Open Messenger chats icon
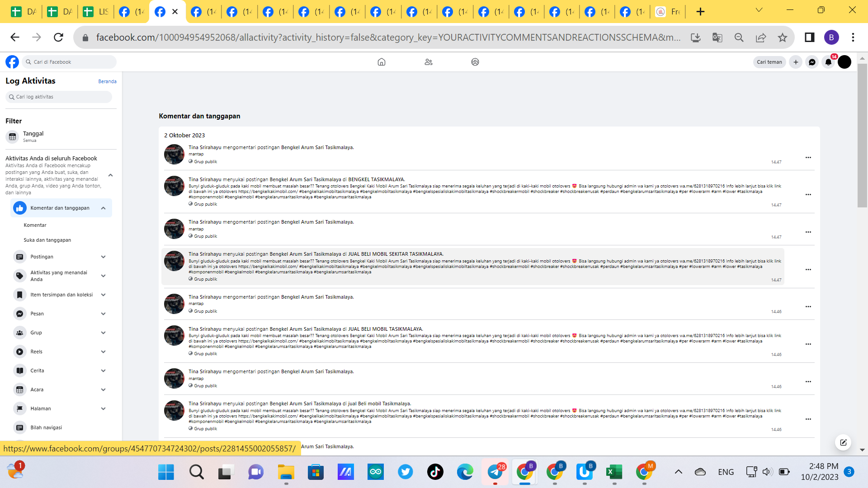The image size is (868, 488). pyautogui.click(x=812, y=62)
